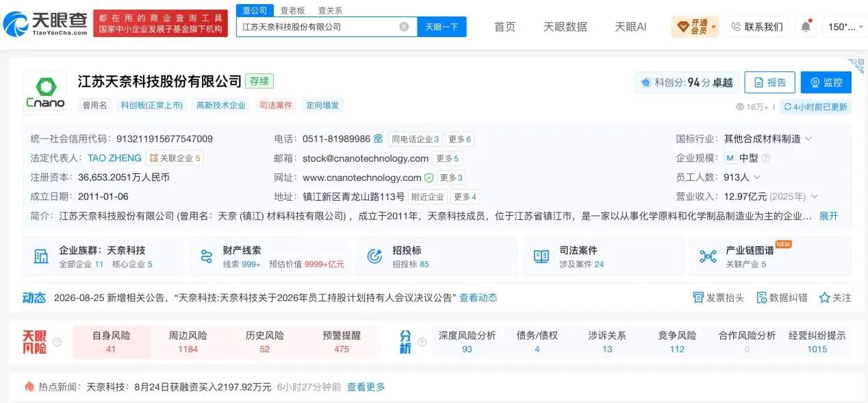Open 开通会员 dropdown

click(x=695, y=27)
